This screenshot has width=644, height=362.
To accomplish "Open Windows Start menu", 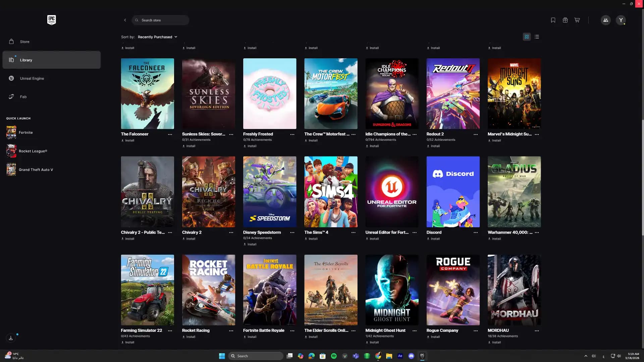I will 222,356.
